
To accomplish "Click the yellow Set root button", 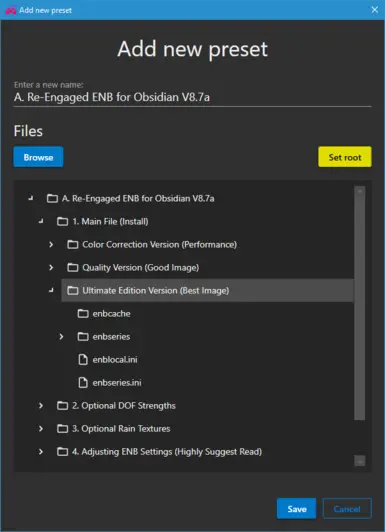I will point(345,157).
